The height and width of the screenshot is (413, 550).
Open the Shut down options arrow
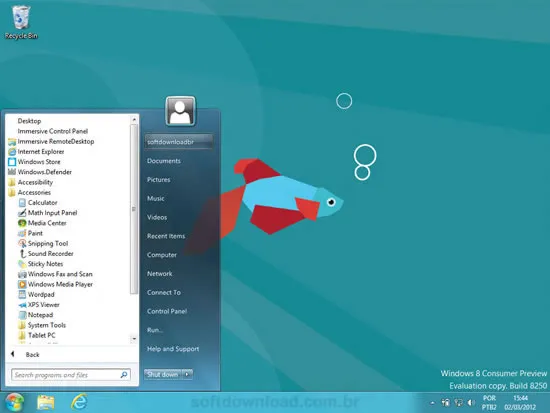[x=187, y=374]
